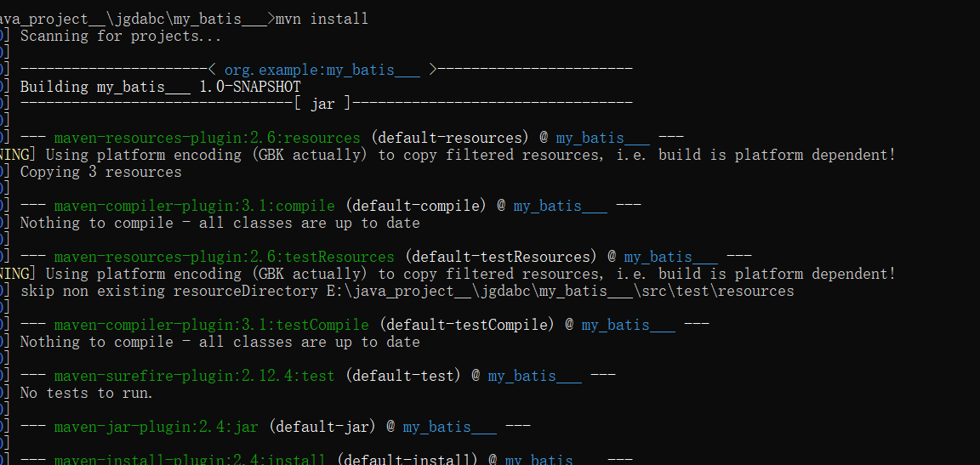Click green 'maven-jar-plugin:2.4:jar' text
This screenshot has width=980, height=465.
pyautogui.click(x=156, y=427)
